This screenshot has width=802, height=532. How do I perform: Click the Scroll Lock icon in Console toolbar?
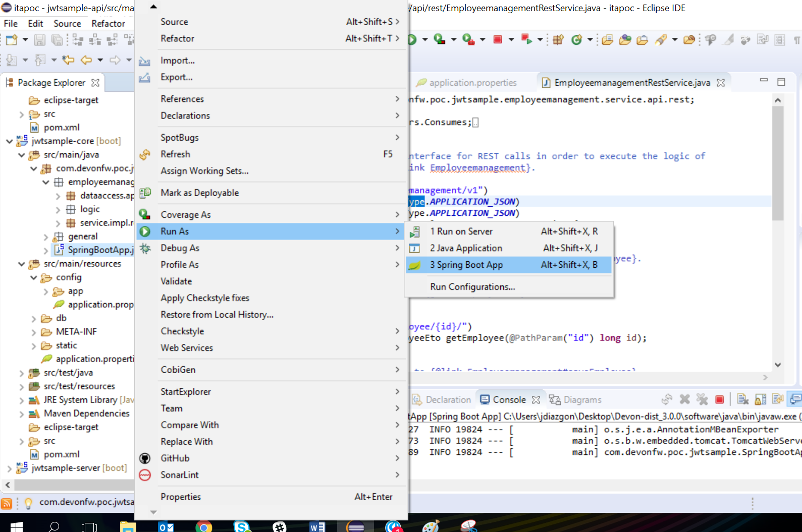pyautogui.click(x=760, y=400)
